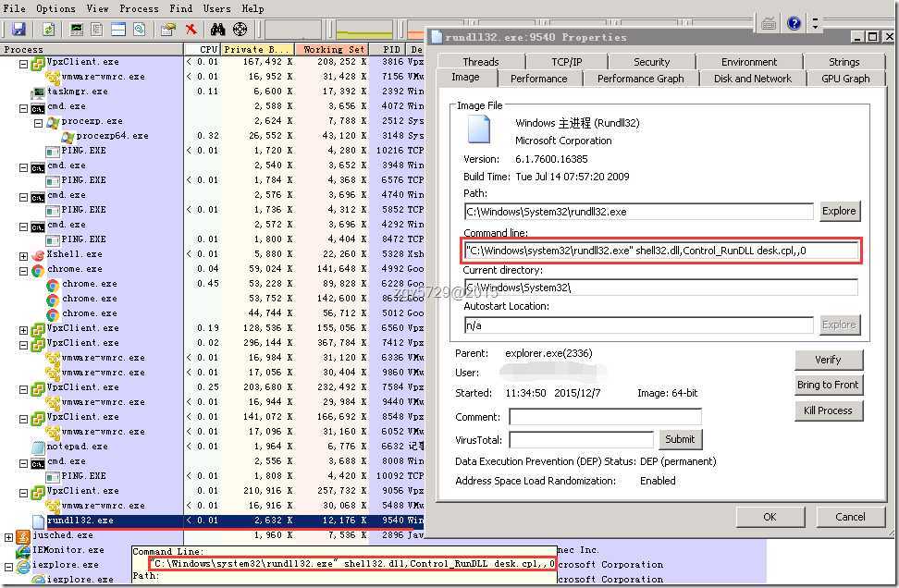
Task: Collapse the procexp.exe tree node
Action: (x=39, y=123)
